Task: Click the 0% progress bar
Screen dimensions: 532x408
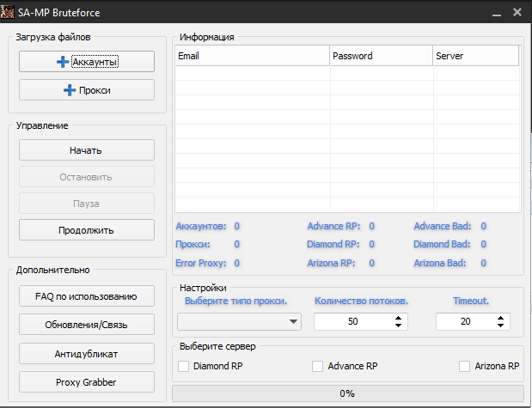Action: (x=347, y=393)
